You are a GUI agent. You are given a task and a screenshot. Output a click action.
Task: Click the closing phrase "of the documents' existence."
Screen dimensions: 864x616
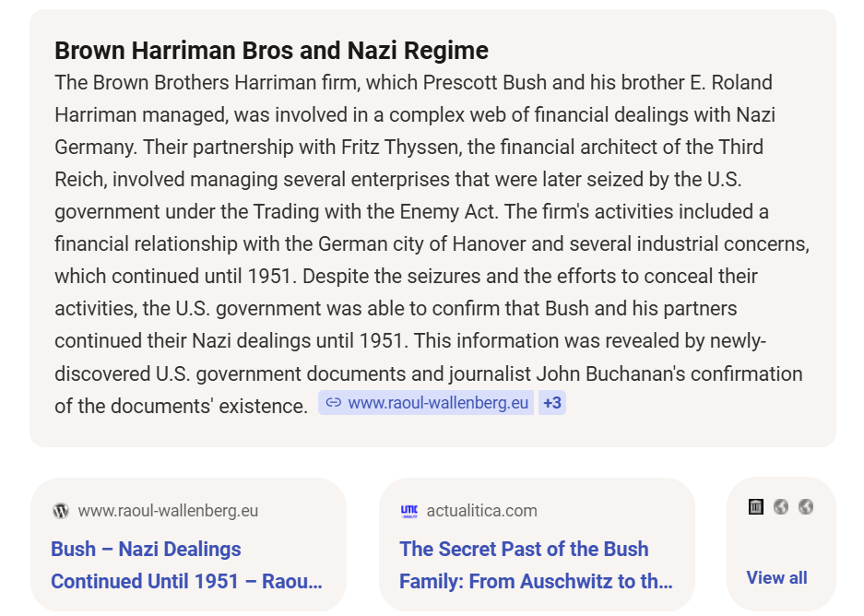pos(182,406)
